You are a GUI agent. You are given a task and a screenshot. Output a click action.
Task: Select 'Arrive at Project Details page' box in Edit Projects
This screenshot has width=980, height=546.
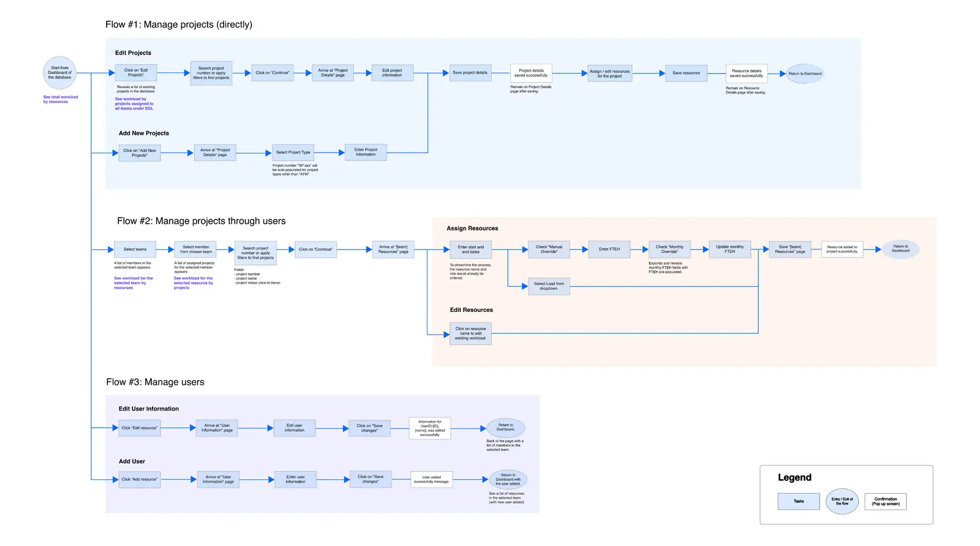[333, 73]
